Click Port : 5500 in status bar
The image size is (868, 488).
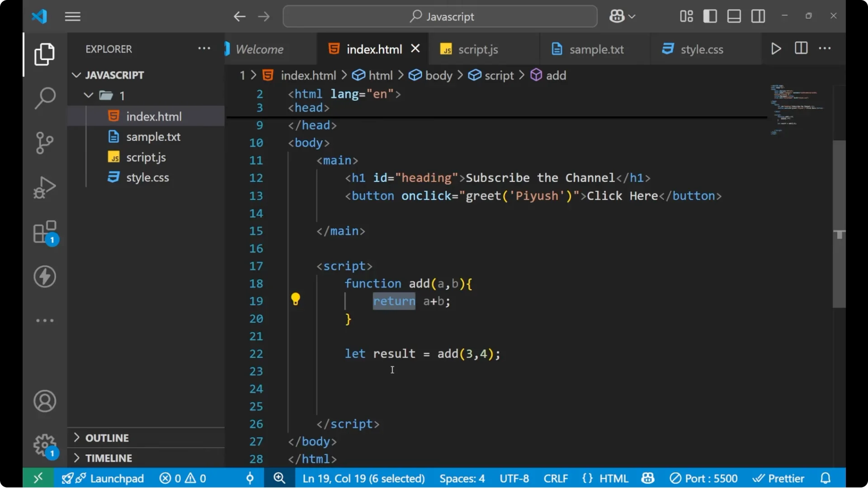(x=704, y=478)
